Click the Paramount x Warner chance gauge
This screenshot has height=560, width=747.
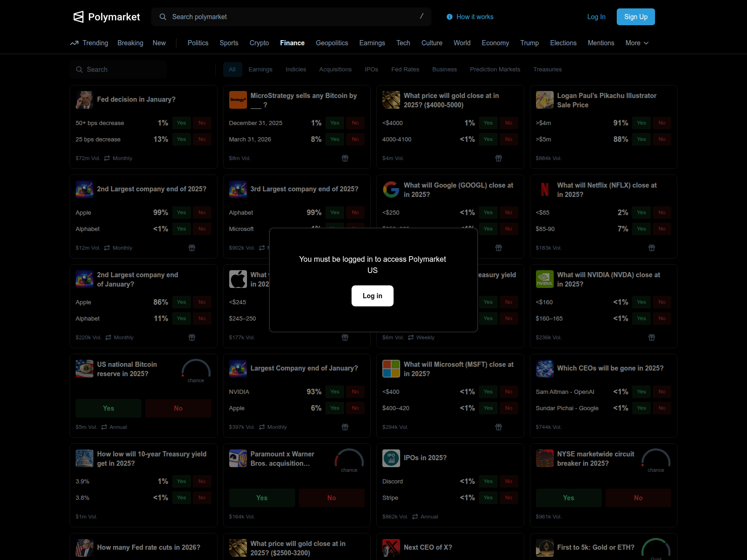click(349, 460)
